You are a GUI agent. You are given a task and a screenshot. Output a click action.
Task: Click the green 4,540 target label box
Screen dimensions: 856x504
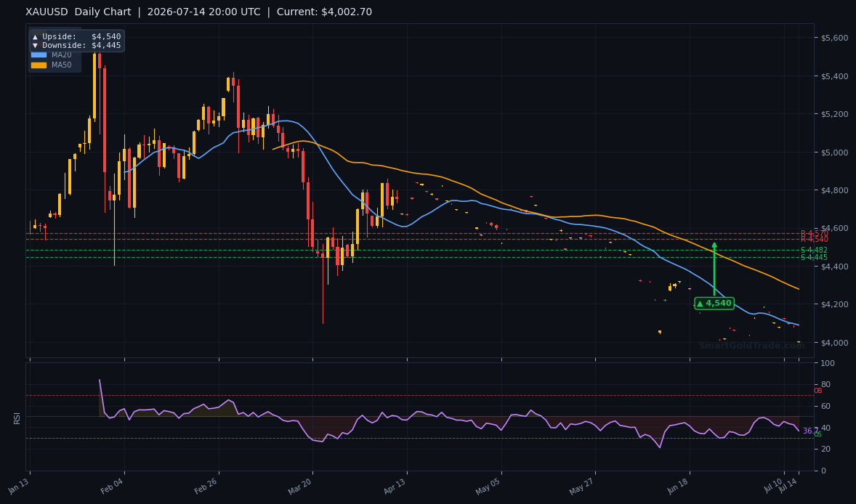click(x=714, y=304)
